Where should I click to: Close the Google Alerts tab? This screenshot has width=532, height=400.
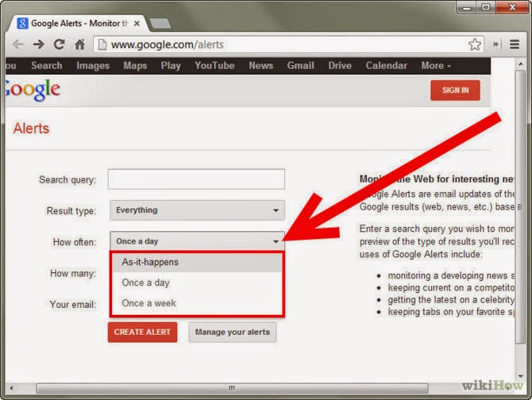coord(137,23)
